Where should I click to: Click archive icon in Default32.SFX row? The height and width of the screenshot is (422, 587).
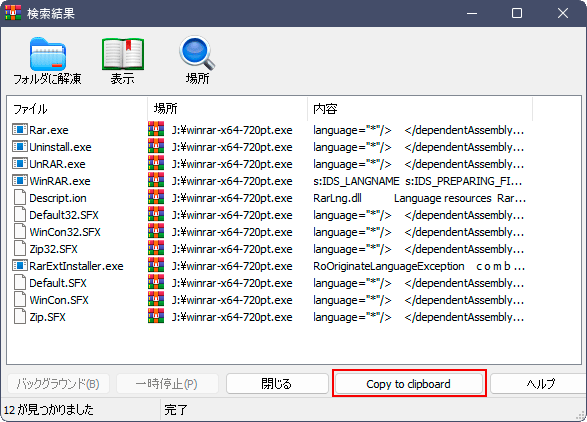click(x=156, y=214)
